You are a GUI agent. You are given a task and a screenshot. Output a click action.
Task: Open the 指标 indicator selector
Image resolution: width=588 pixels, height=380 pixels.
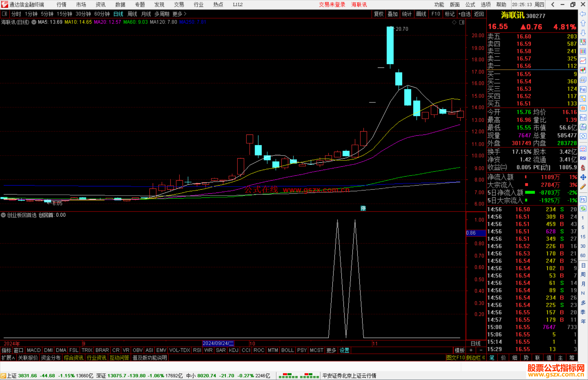[6, 350]
